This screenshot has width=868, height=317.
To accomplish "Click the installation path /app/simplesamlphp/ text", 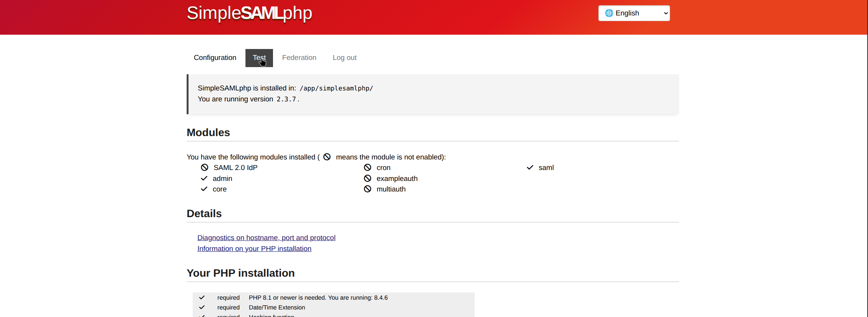I will (x=336, y=88).
